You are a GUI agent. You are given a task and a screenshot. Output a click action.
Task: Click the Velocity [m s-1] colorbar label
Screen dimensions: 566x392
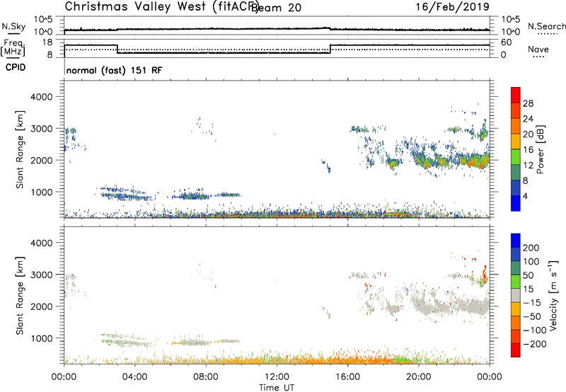[553, 295]
